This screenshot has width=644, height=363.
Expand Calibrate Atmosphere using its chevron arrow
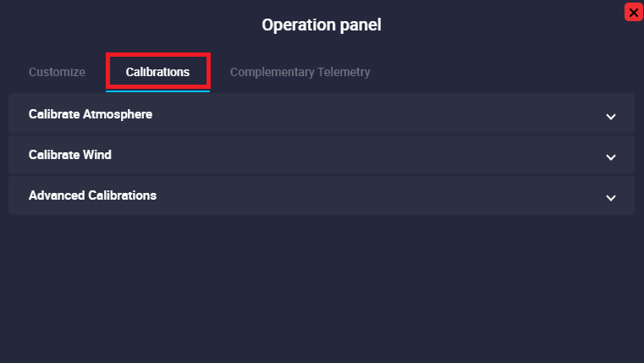click(611, 116)
